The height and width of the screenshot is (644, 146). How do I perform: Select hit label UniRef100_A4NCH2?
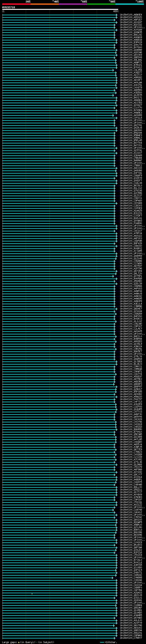[x=131, y=296]
